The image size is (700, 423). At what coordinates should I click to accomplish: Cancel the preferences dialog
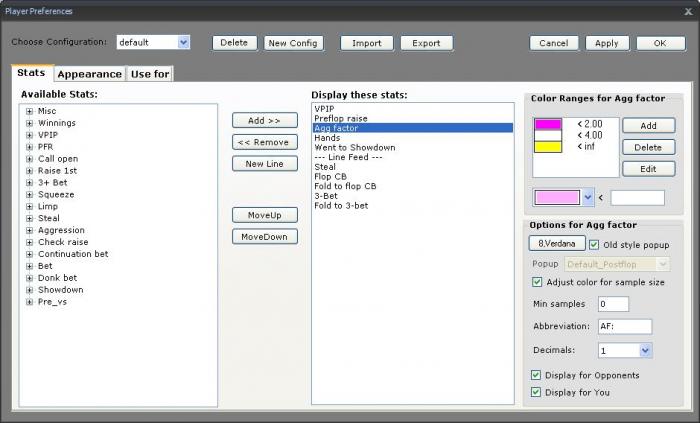click(554, 43)
